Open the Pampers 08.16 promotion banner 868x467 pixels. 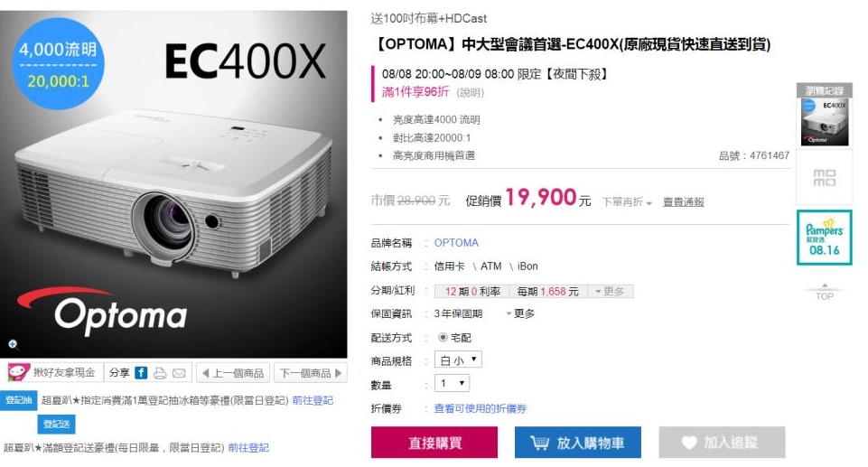tap(825, 238)
